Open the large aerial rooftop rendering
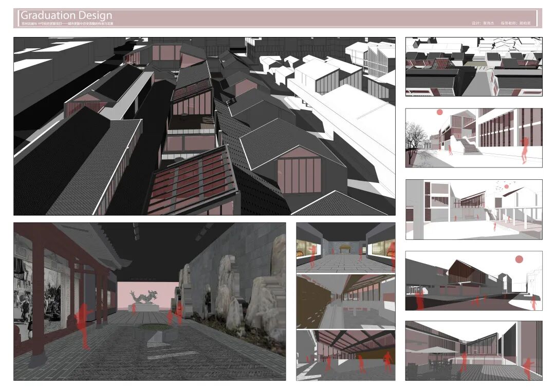This screenshot has width=555, height=392. [205, 126]
